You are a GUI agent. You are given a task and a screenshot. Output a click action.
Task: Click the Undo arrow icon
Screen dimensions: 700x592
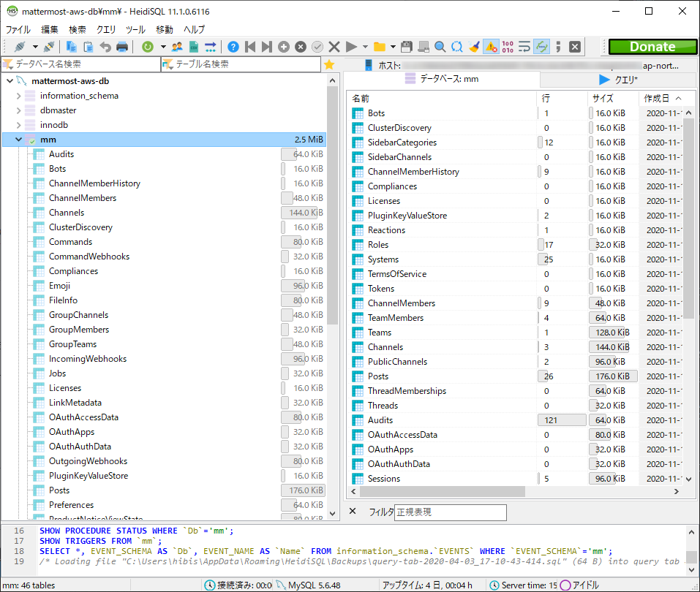tap(105, 47)
